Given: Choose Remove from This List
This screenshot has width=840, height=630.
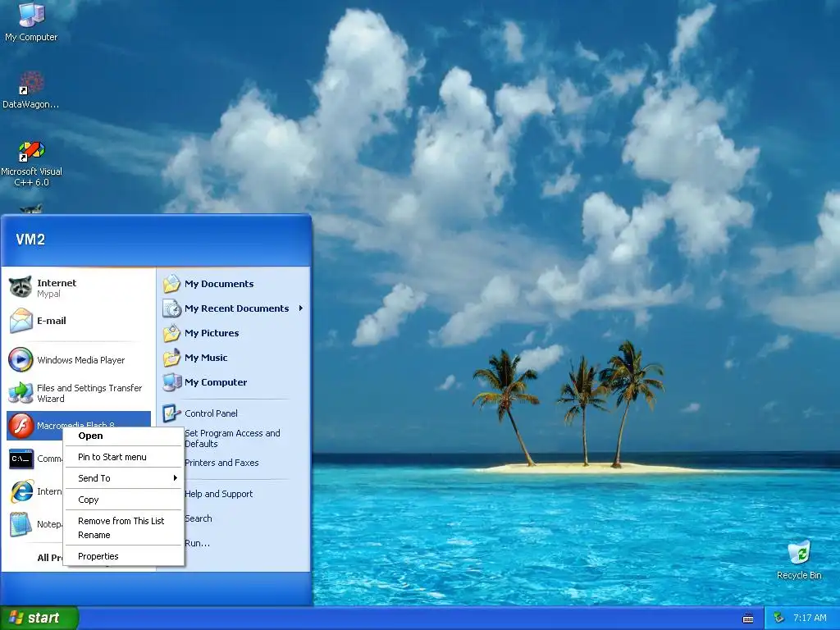Looking at the screenshot, I should pos(124,521).
